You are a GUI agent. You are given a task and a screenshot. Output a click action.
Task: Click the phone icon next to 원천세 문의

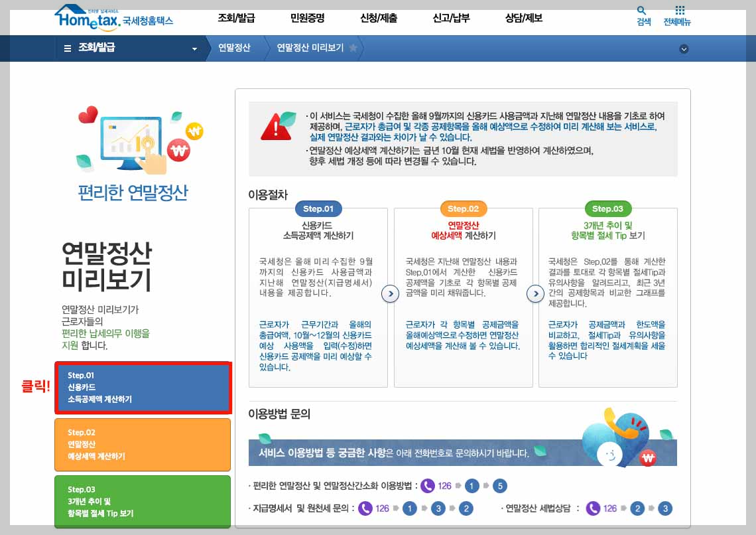[x=365, y=508]
